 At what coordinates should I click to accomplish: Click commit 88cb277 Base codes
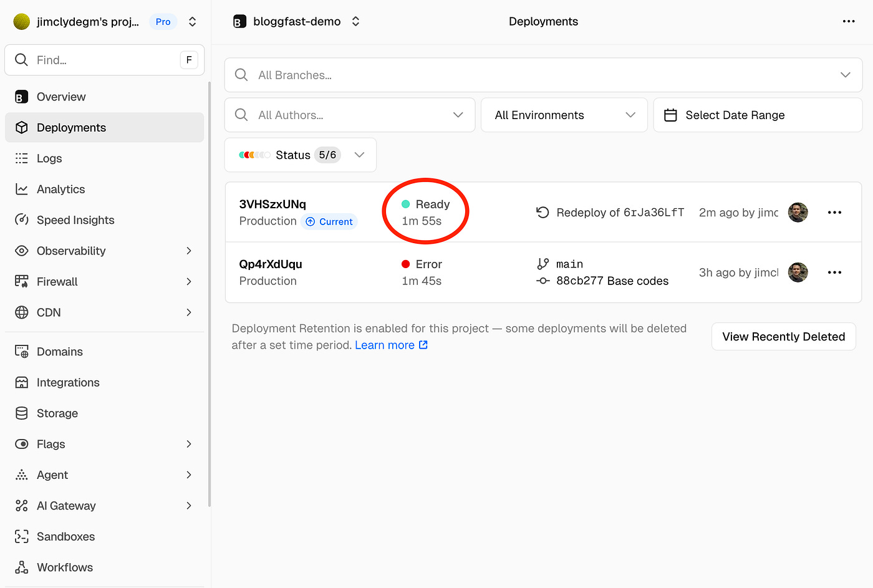pyautogui.click(x=612, y=281)
